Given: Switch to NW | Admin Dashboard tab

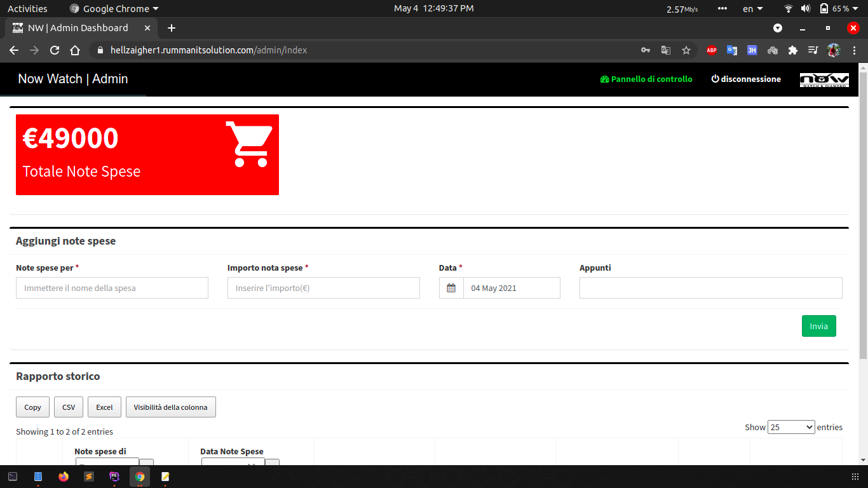Looking at the screenshot, I should [x=78, y=28].
